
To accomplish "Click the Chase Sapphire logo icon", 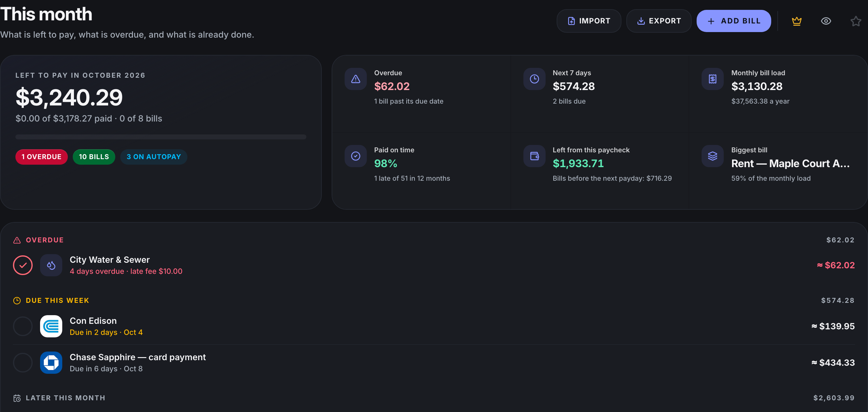I will [x=51, y=363].
